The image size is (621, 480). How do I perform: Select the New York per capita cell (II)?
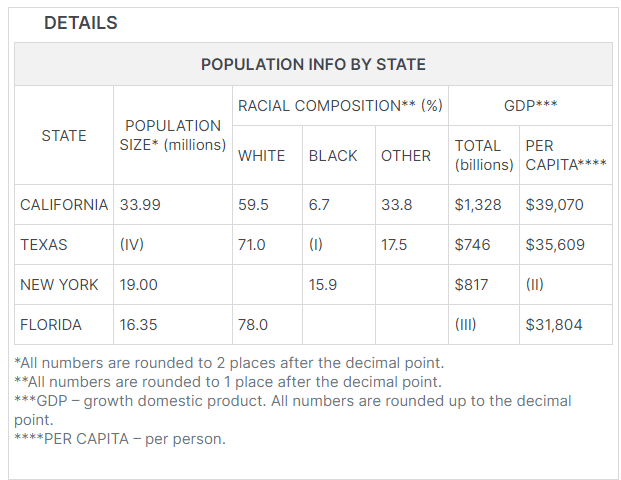[536, 285]
